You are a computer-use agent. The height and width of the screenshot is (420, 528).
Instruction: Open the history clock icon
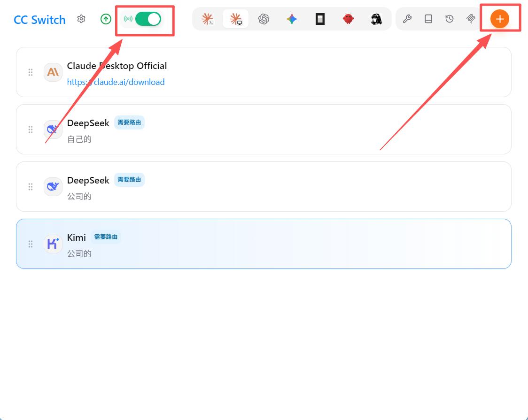[450, 19]
